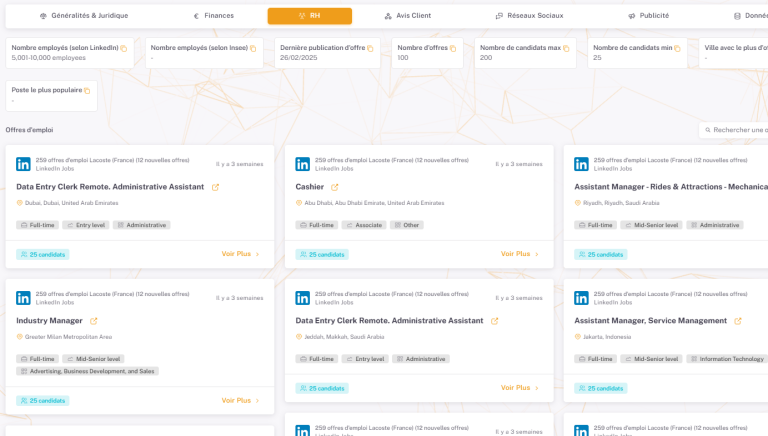Screen dimensions: 768x436
Task: Click Voir Plus on the Cashier card
Action: 520,254
